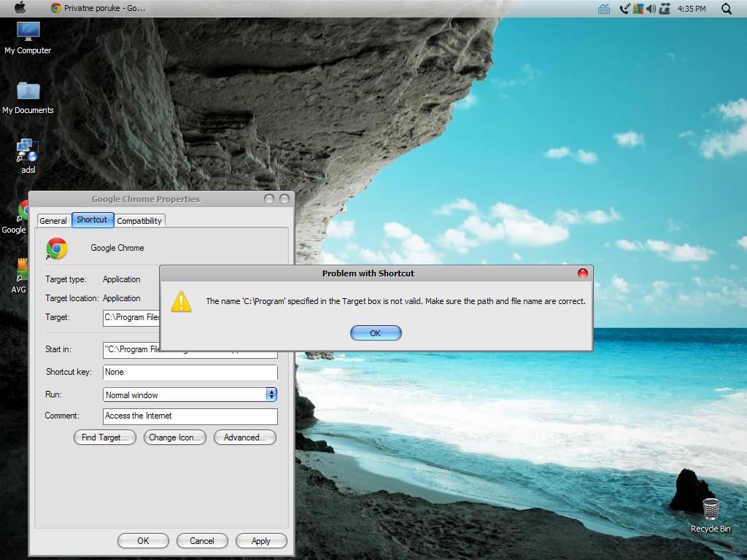Click the yellow warning triangle icon
Image resolution: width=747 pixels, height=560 pixels.
181,301
